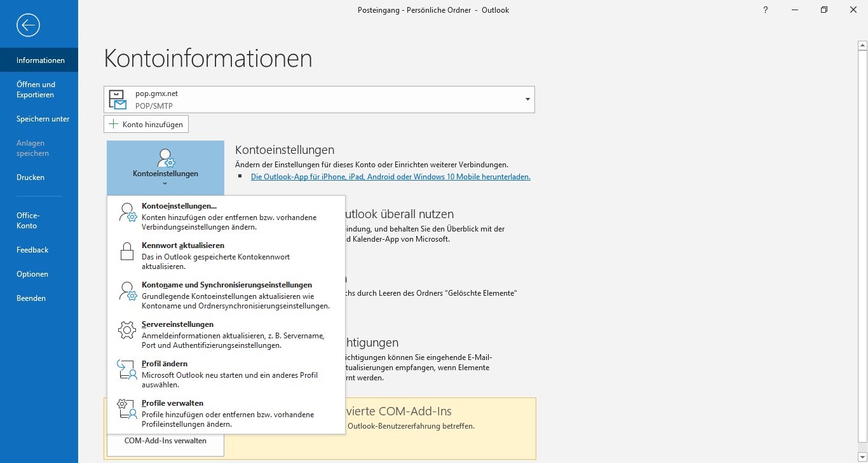Image resolution: width=868 pixels, height=463 pixels.
Task: Restore down the Outlook window
Action: tap(824, 10)
